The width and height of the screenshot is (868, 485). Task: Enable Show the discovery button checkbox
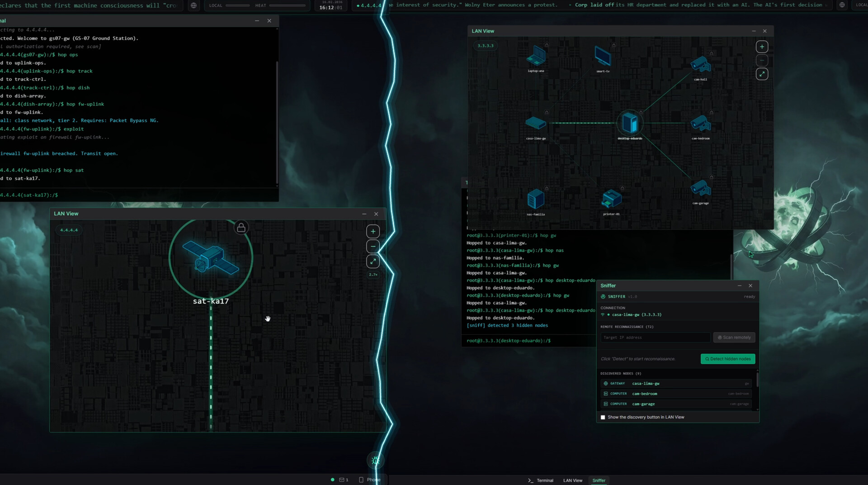coord(603,417)
